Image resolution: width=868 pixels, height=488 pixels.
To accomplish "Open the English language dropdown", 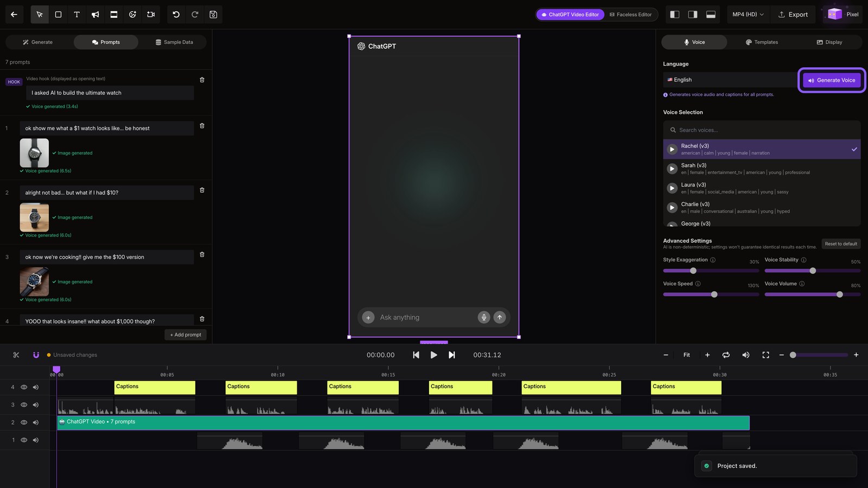I will coord(730,80).
